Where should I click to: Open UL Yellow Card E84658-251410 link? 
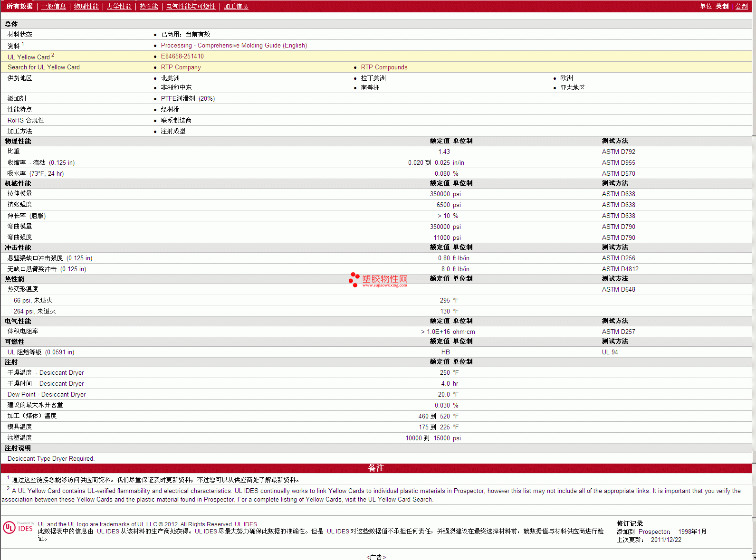point(182,56)
